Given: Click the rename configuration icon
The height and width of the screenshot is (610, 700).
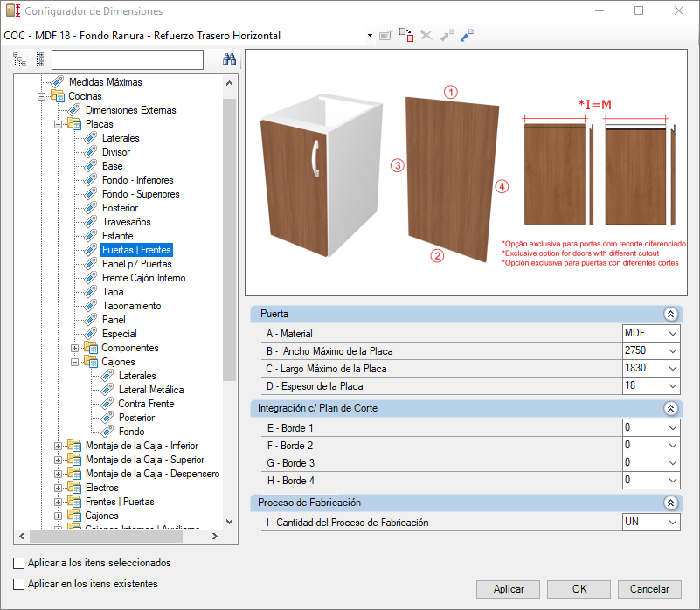Looking at the screenshot, I should click(385, 35).
